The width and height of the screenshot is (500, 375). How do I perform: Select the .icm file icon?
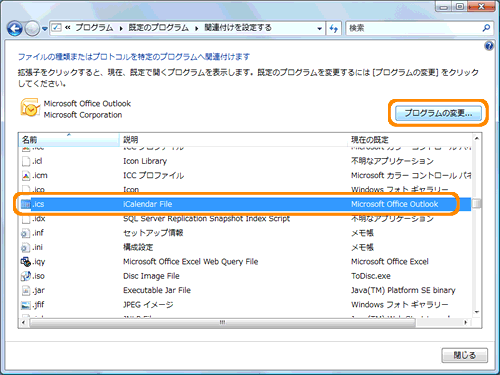(26, 176)
